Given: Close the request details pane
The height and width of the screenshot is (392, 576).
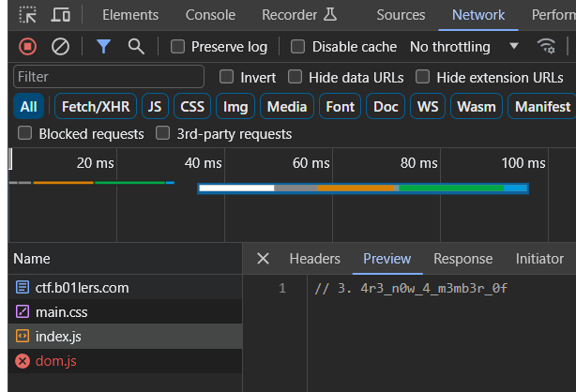Looking at the screenshot, I should point(263,258).
